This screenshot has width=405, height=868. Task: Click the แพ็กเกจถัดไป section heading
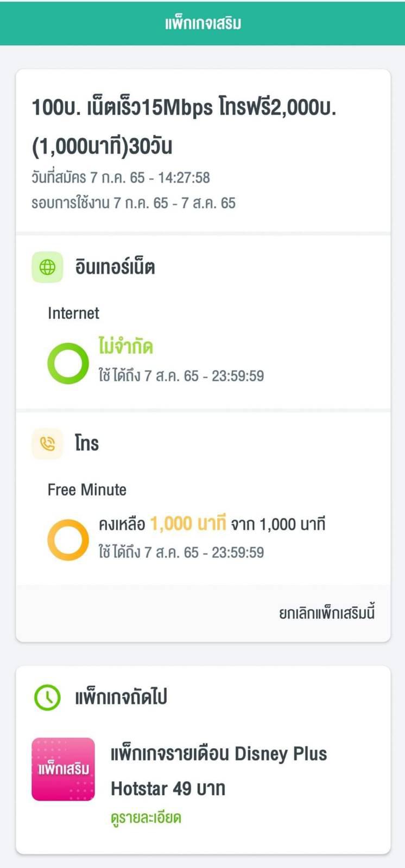(121, 697)
